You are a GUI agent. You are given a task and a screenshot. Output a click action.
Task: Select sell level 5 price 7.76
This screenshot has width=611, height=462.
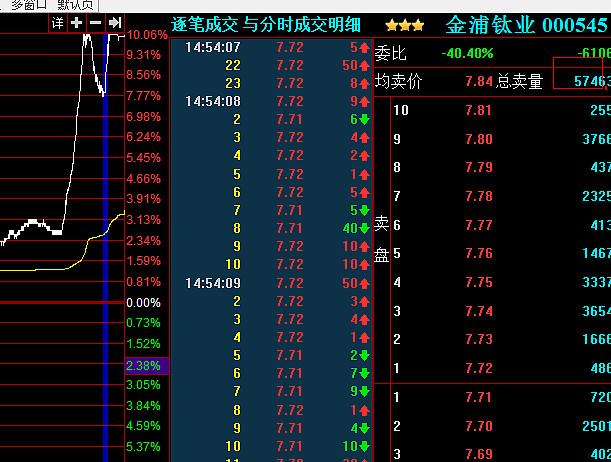click(x=479, y=254)
